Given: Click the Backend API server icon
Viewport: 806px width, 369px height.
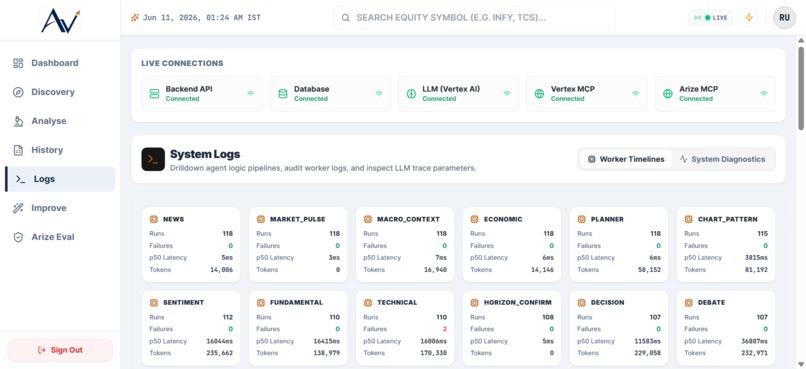Looking at the screenshot, I should tap(154, 94).
